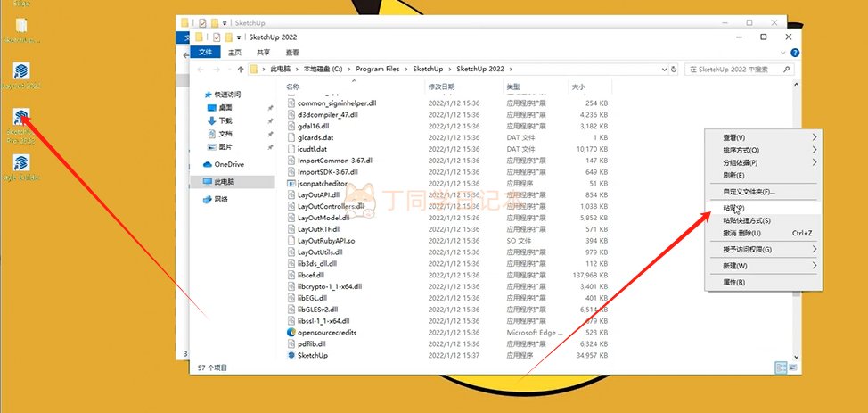The height and width of the screenshot is (413, 868).
Task: Open the 文件 ribbon tab
Action: pos(204,52)
